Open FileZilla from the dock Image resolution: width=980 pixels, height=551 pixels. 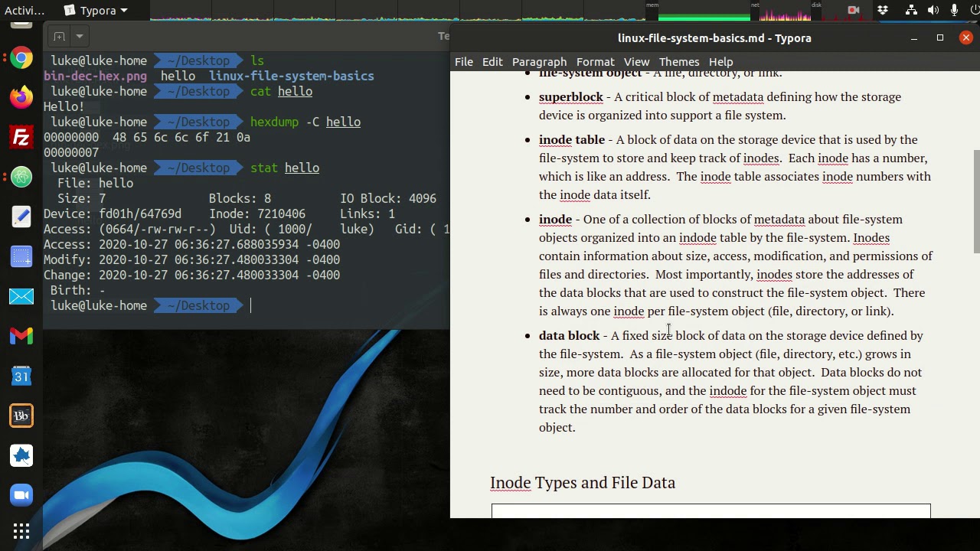coord(21,137)
